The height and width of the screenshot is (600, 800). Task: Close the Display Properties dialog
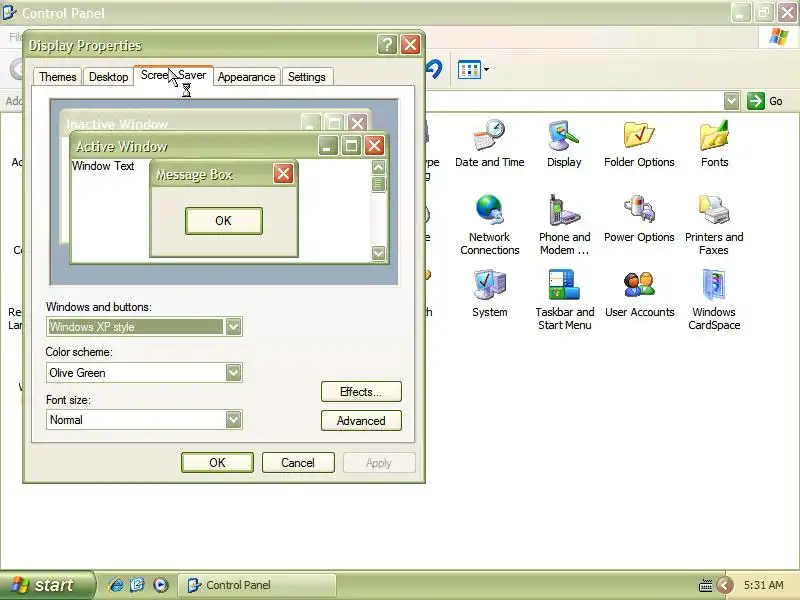tap(410, 45)
